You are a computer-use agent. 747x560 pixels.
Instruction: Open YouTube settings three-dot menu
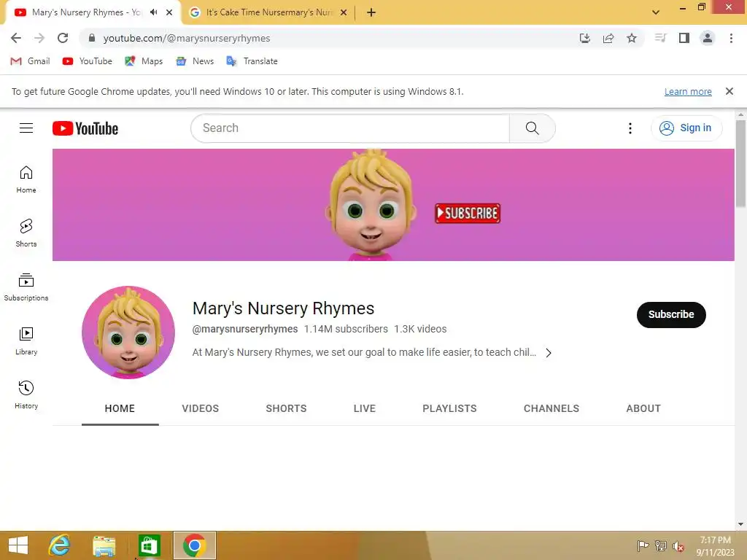pos(630,128)
